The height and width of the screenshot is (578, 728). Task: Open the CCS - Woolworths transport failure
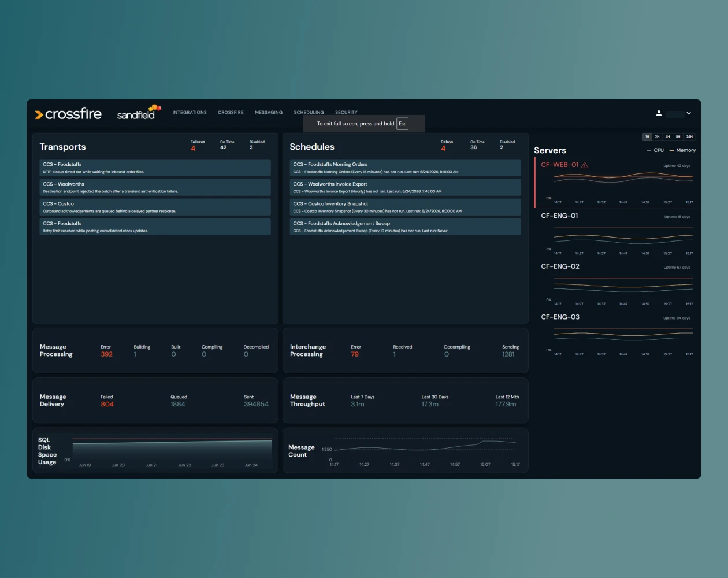155,187
